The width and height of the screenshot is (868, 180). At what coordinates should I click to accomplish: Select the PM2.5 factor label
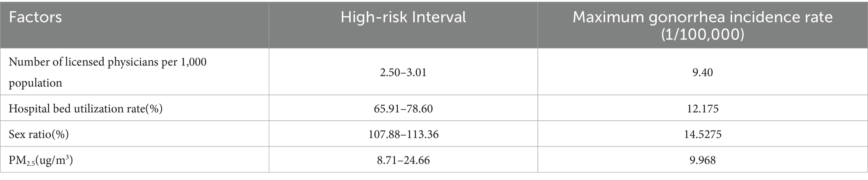22,160
